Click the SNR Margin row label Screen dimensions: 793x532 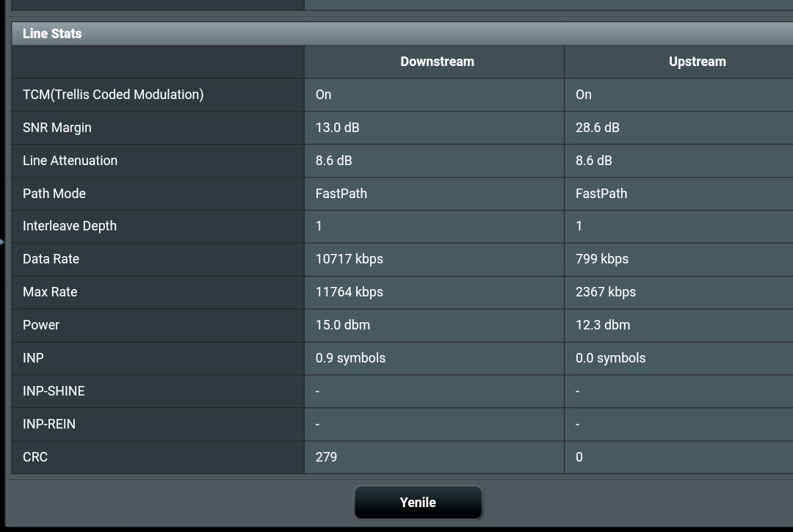(57, 128)
